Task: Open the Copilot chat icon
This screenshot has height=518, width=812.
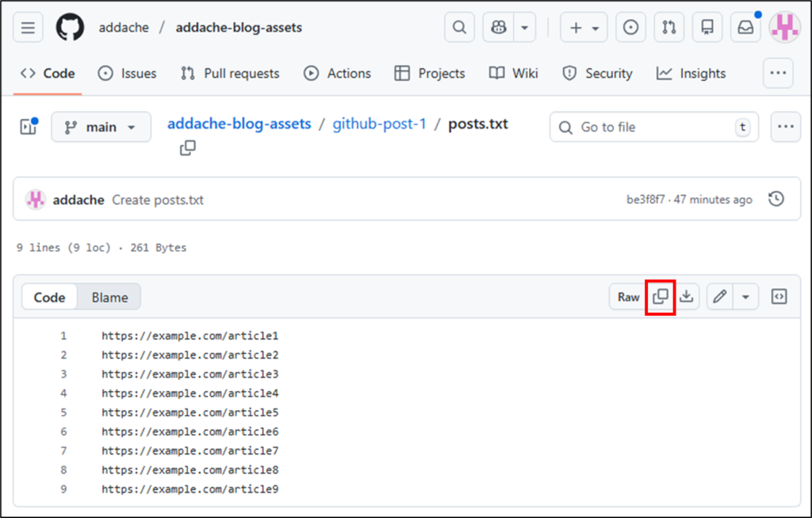Action: click(x=499, y=28)
